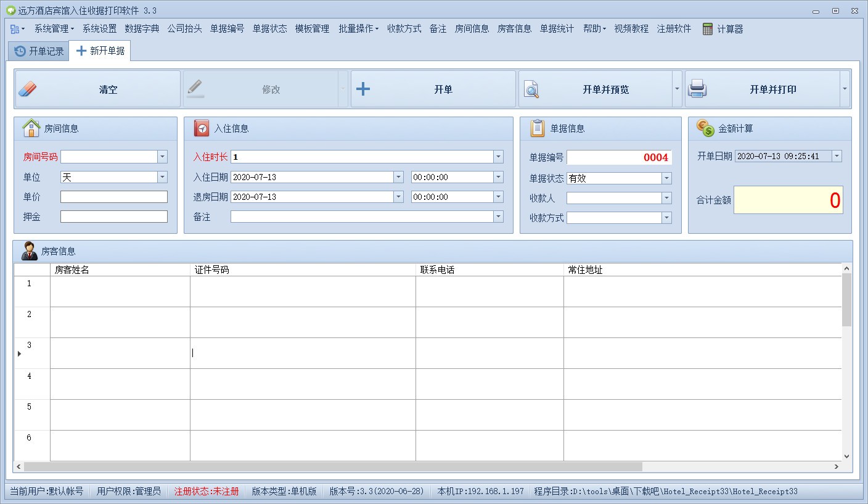
Task: Open the 退房日期 time dropdown
Action: click(498, 197)
